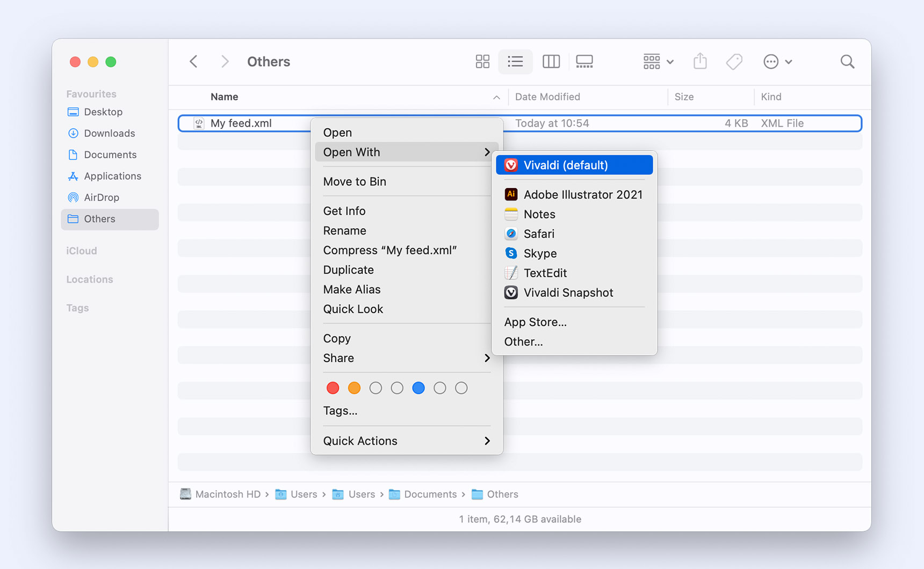Click the Tags sidebar section heading
924x569 pixels.
coord(77,308)
